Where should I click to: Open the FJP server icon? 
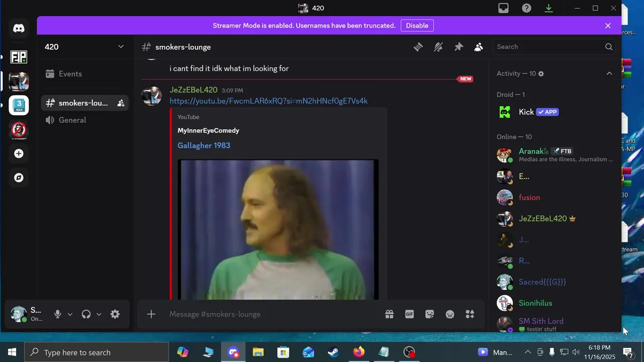point(19,56)
